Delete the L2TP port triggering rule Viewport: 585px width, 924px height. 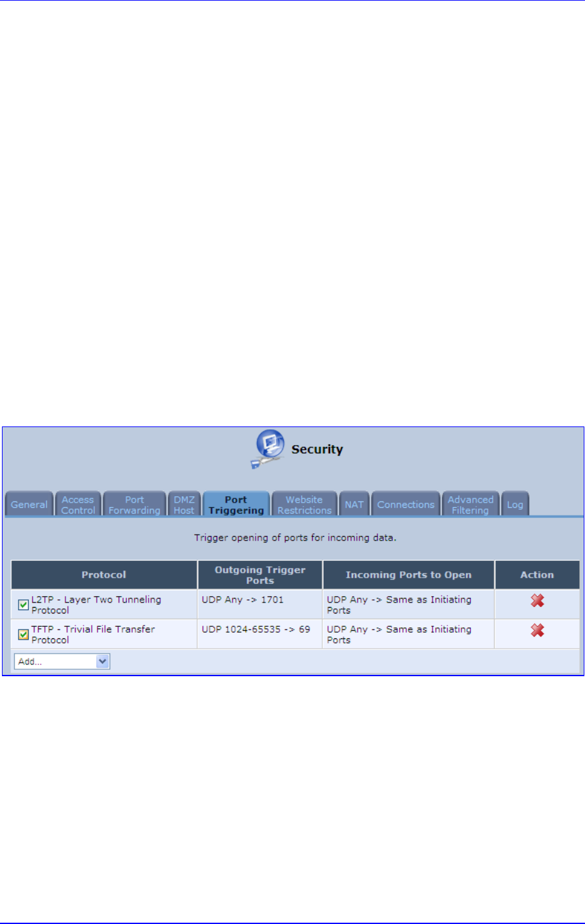(x=537, y=601)
